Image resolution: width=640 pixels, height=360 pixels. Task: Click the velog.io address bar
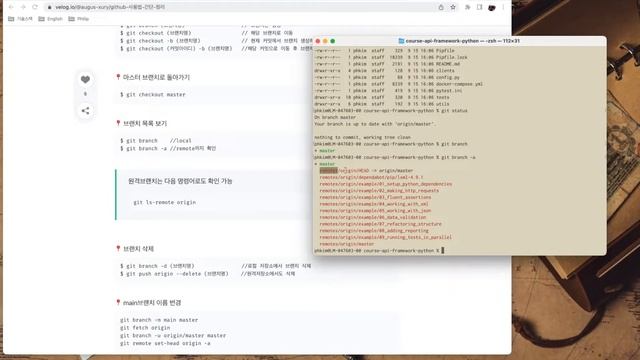(241, 7)
